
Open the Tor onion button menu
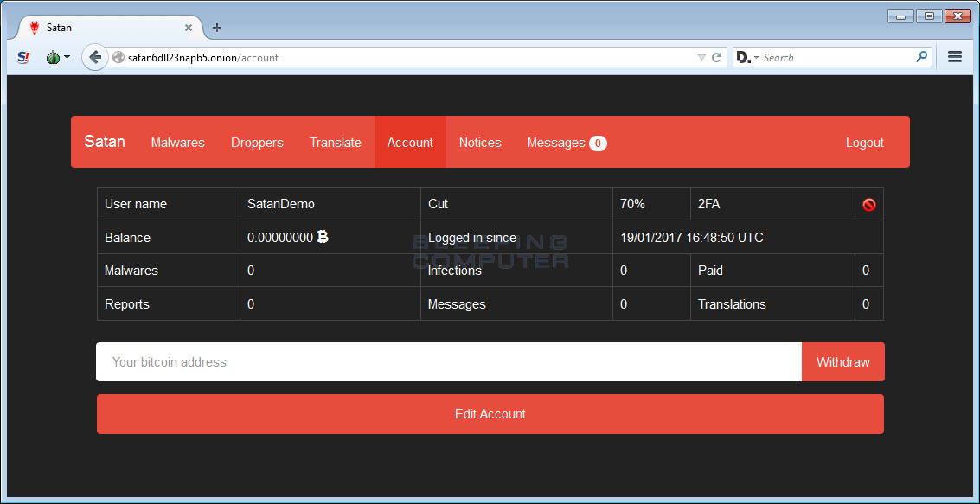click(57, 57)
